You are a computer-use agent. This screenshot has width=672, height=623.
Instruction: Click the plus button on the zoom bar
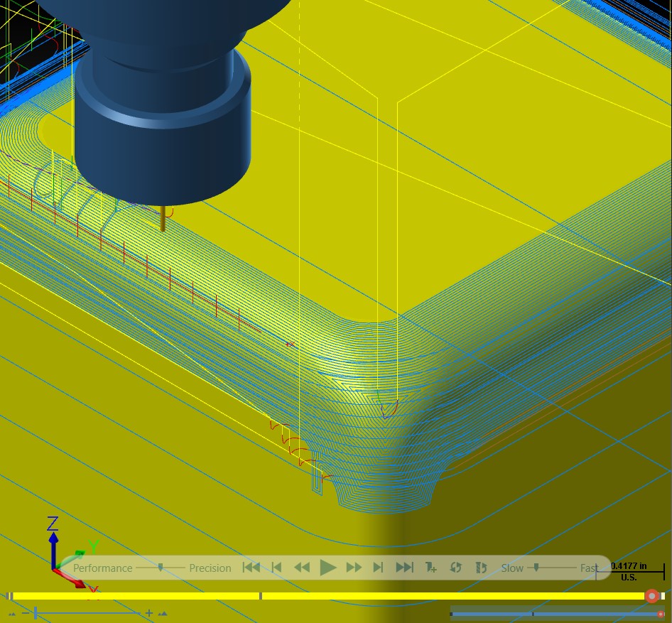point(148,613)
